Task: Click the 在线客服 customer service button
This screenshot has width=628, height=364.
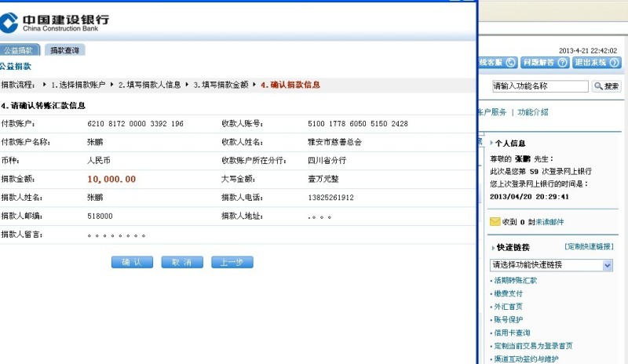Action: pos(497,63)
